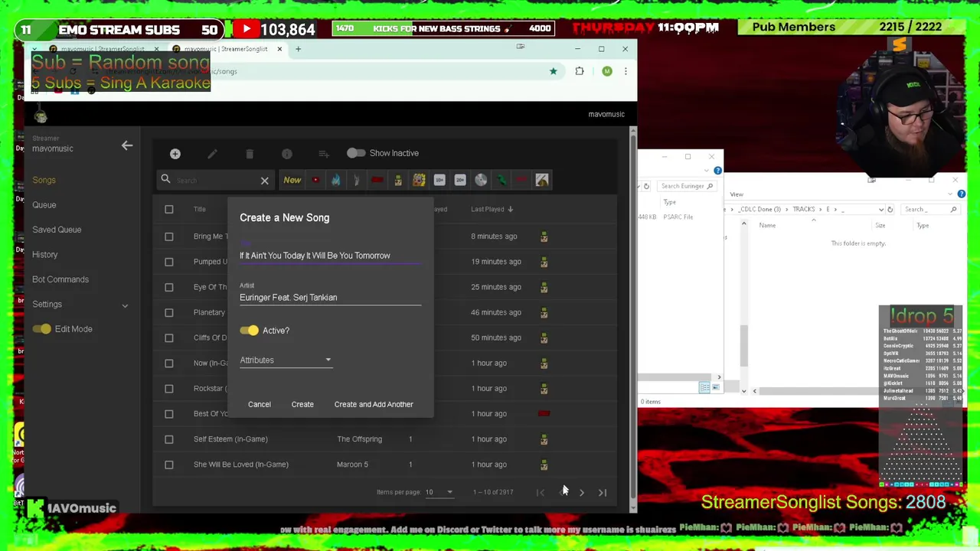Select the green-hat character attribute filter
The width and height of the screenshot is (980, 551).
click(x=398, y=181)
